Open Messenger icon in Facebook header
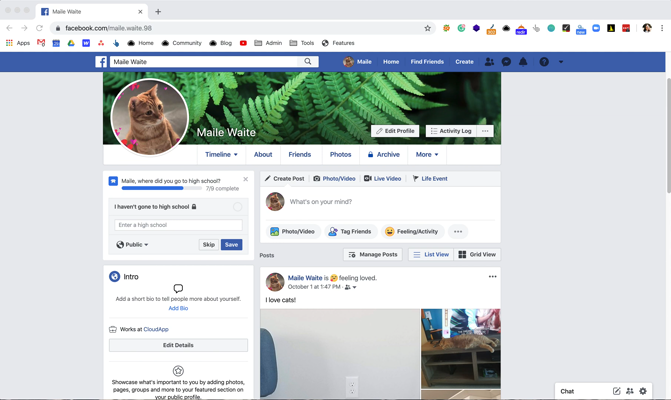The height and width of the screenshot is (400, 671). [x=506, y=62]
